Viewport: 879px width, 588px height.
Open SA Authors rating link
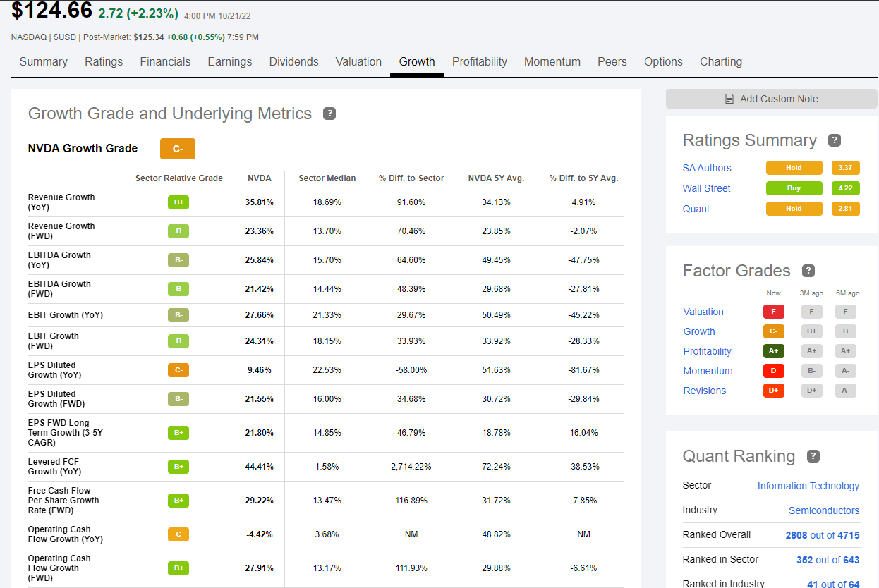tap(707, 168)
